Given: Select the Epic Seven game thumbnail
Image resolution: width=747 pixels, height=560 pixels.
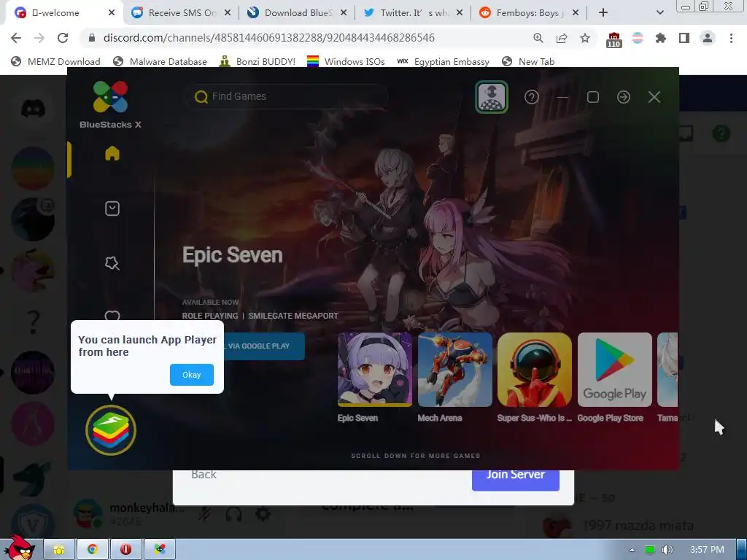Looking at the screenshot, I should (x=375, y=370).
